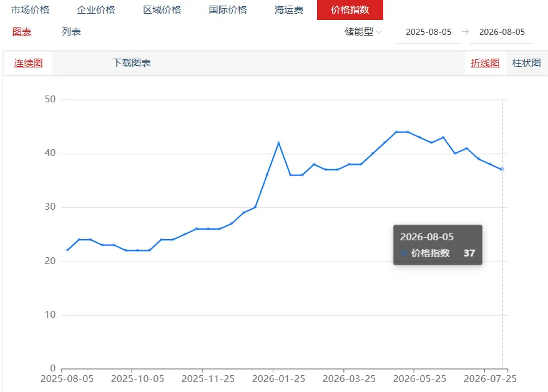
Task: Select the active 价格指数 tab
Action: (350, 10)
